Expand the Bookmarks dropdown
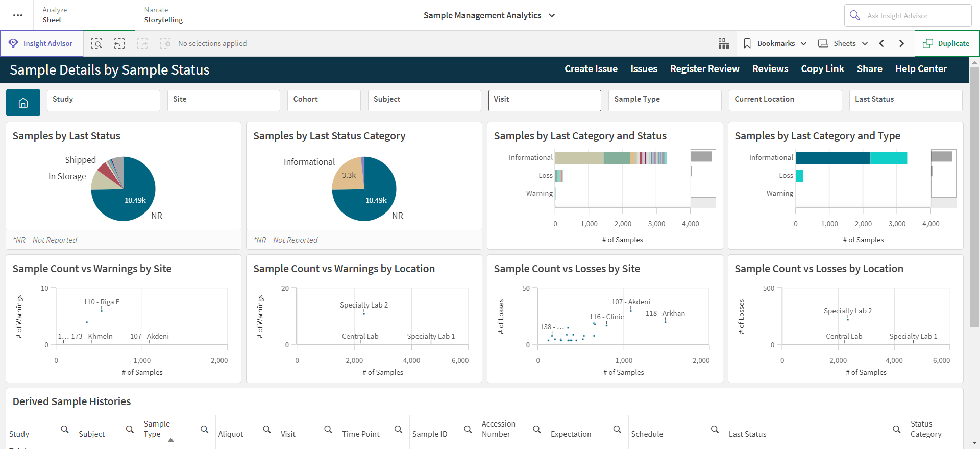The image size is (980, 449). click(775, 43)
